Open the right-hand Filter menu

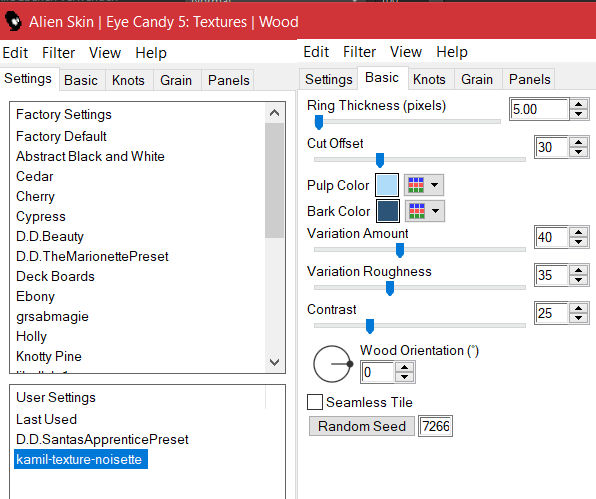click(x=360, y=52)
